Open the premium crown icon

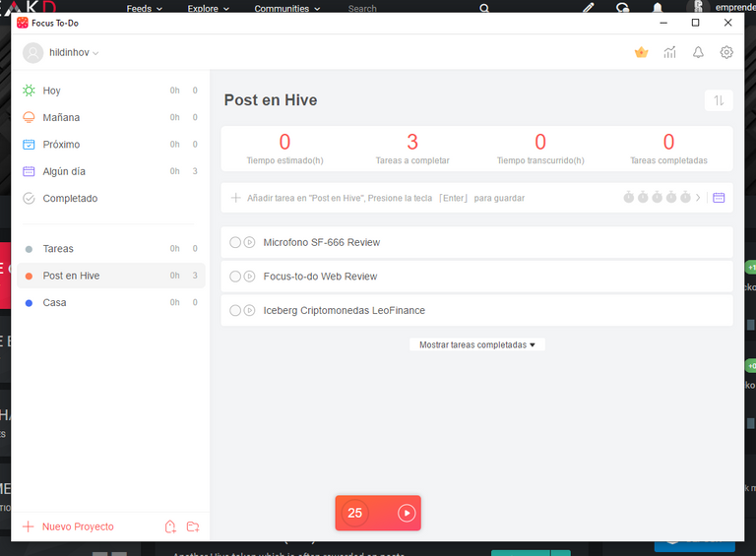coord(641,52)
